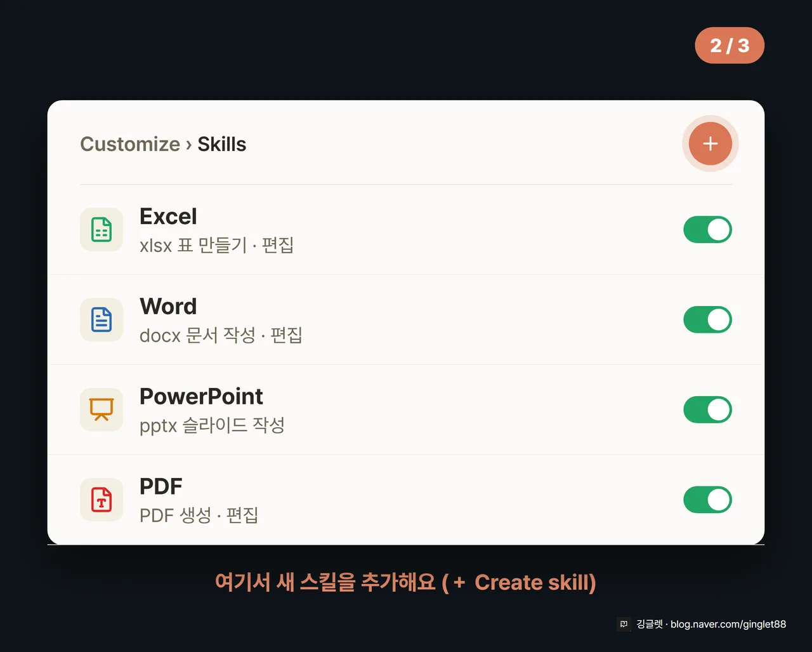812x652 pixels.
Task: Click the Skills breadcrumb label
Action: pos(221,144)
